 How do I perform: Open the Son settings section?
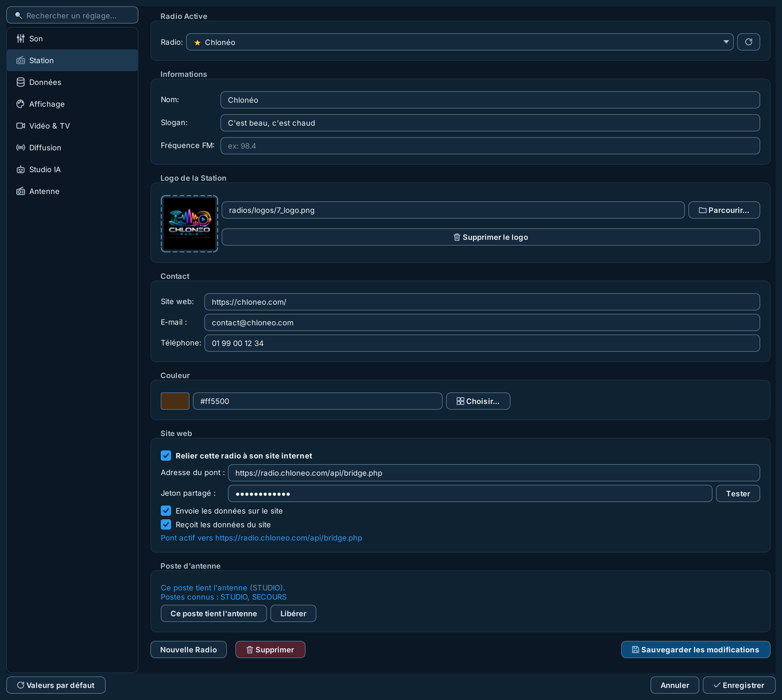point(72,38)
